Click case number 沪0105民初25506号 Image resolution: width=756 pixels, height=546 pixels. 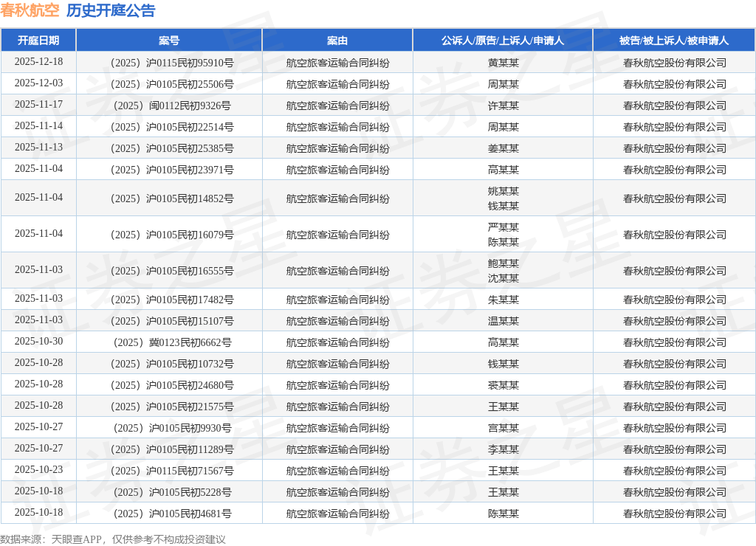172,84
